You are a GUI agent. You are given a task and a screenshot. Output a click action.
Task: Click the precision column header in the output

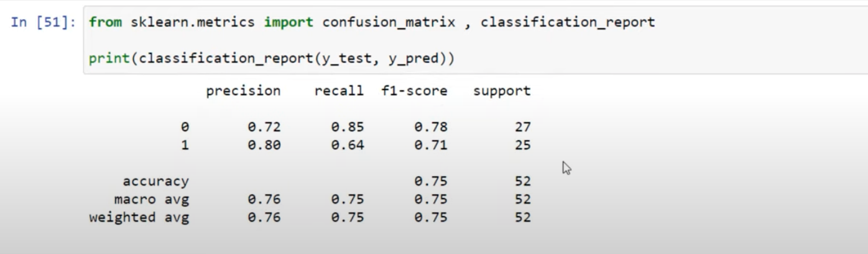(243, 91)
